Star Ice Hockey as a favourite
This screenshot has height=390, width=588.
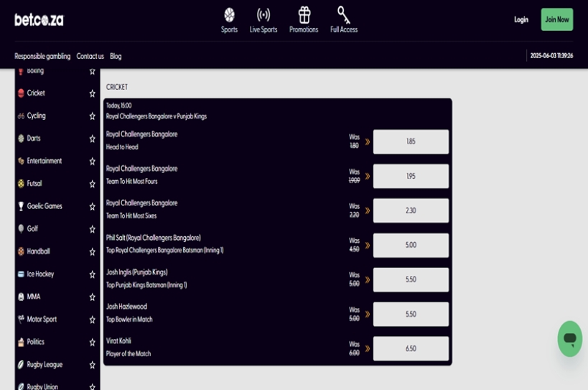click(x=92, y=274)
